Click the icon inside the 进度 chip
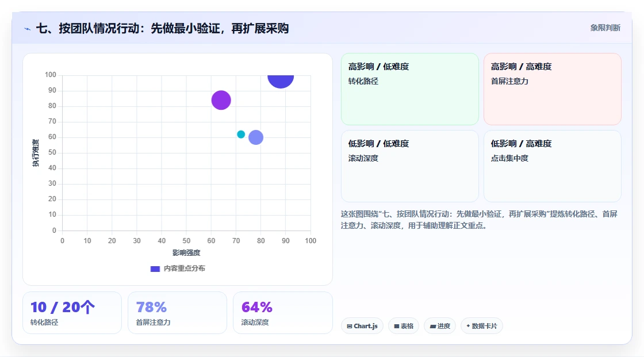The image size is (644, 357). coord(433,326)
